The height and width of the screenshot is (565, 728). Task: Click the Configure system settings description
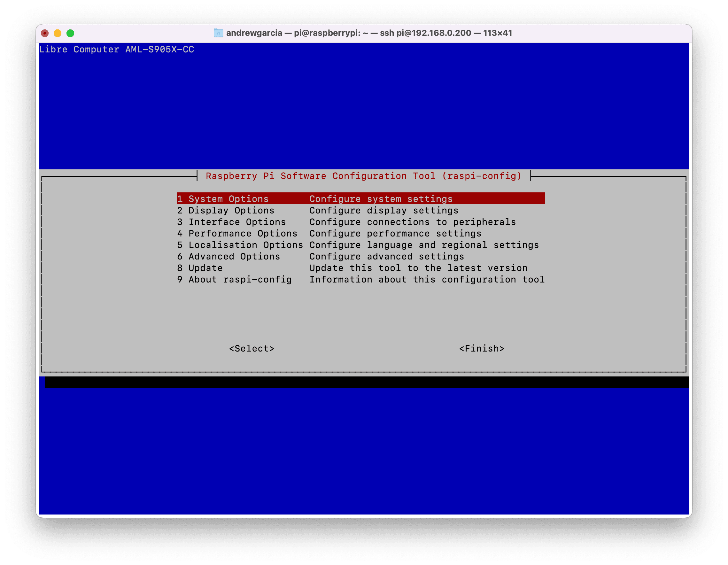(x=381, y=199)
